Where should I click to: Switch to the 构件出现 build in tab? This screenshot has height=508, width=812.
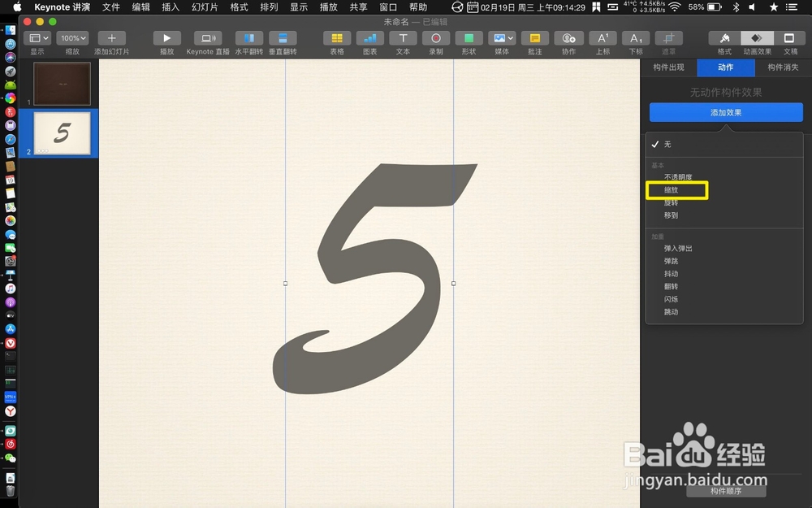click(x=668, y=67)
